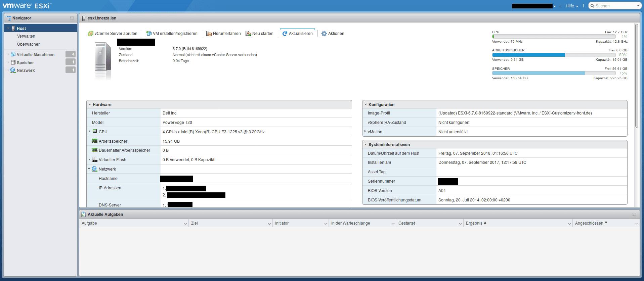This screenshot has width=644, height=281.
Task: Click the Arbeitsspeicher usage bar
Action: click(554, 55)
